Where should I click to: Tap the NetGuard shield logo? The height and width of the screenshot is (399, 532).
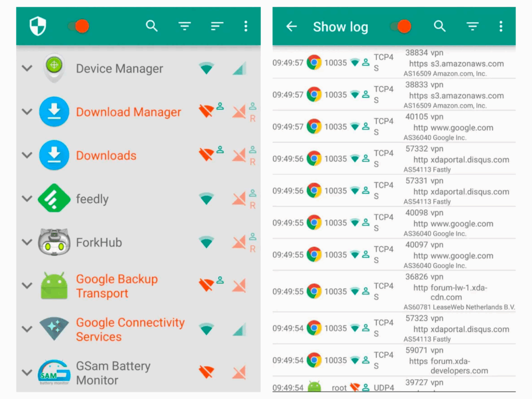[37, 26]
